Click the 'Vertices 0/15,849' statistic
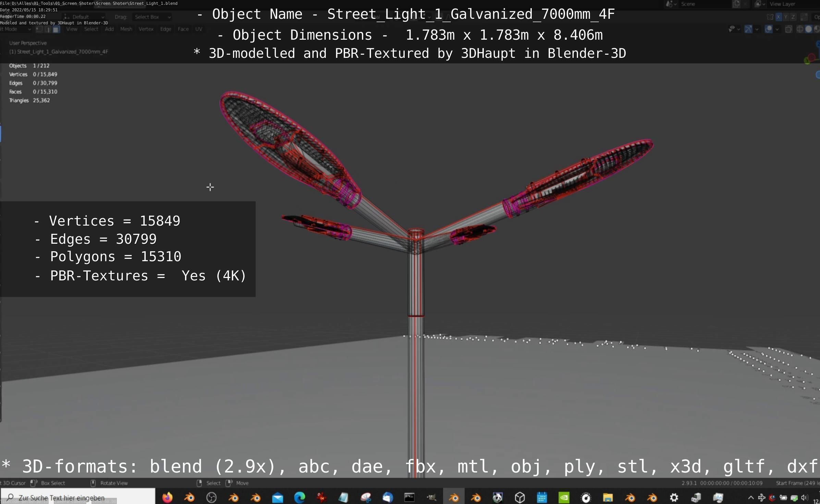Image resolution: width=820 pixels, height=504 pixels. (33, 74)
